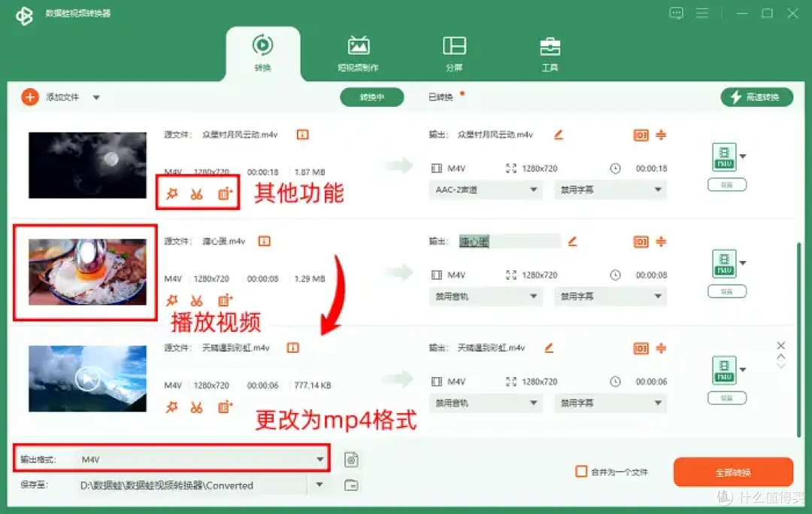Open 禁用音轨 dropdown for 00:00:08 output
This screenshot has height=514, width=812.
point(485,297)
